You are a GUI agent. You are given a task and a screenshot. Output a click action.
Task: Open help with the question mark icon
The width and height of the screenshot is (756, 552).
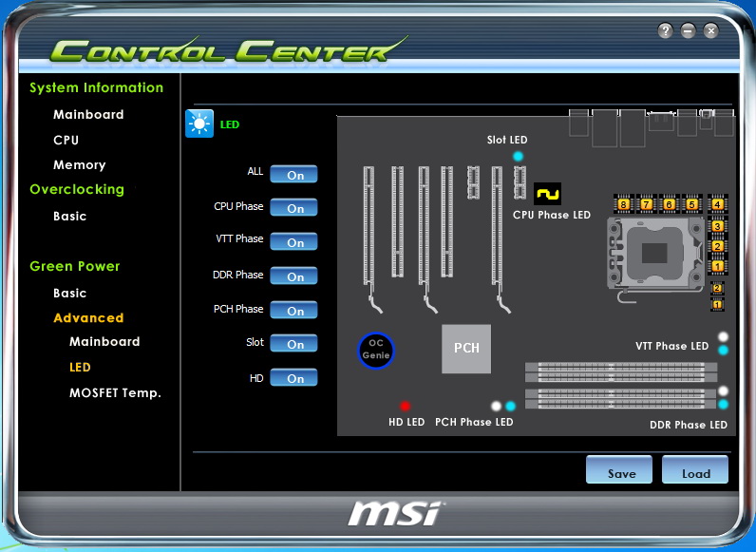pos(666,30)
